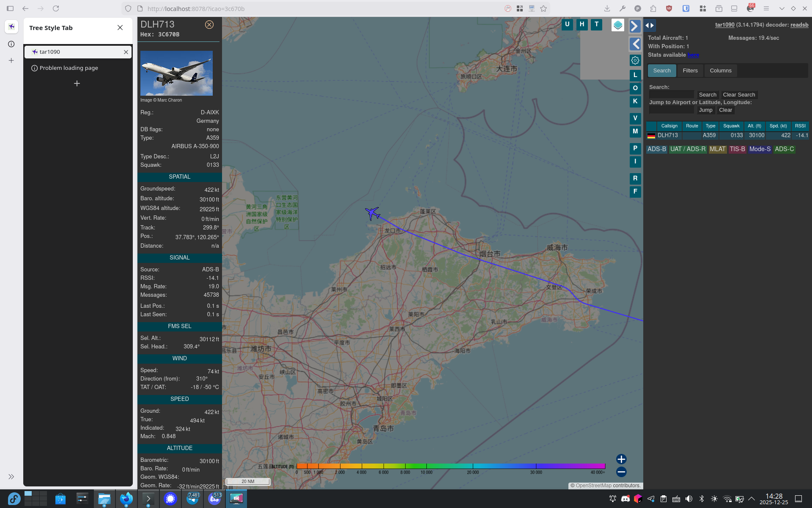Screen dimensions: 812x508
Task: Click the U button atop the map
Action: click(x=567, y=25)
